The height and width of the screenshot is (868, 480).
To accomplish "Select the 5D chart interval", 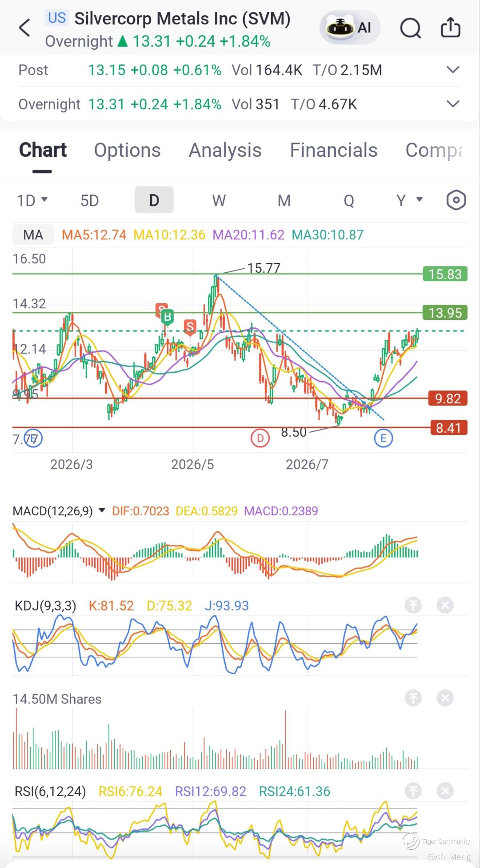I will 89,200.
